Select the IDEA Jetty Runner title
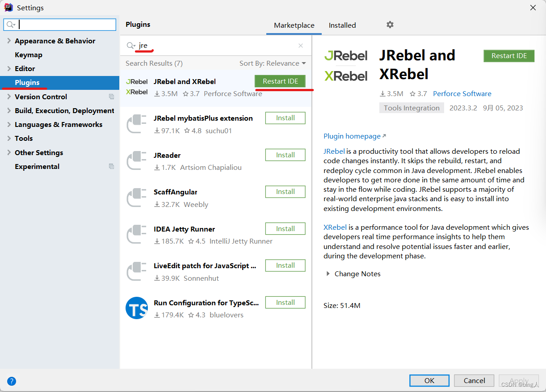The image size is (546, 392). click(185, 229)
